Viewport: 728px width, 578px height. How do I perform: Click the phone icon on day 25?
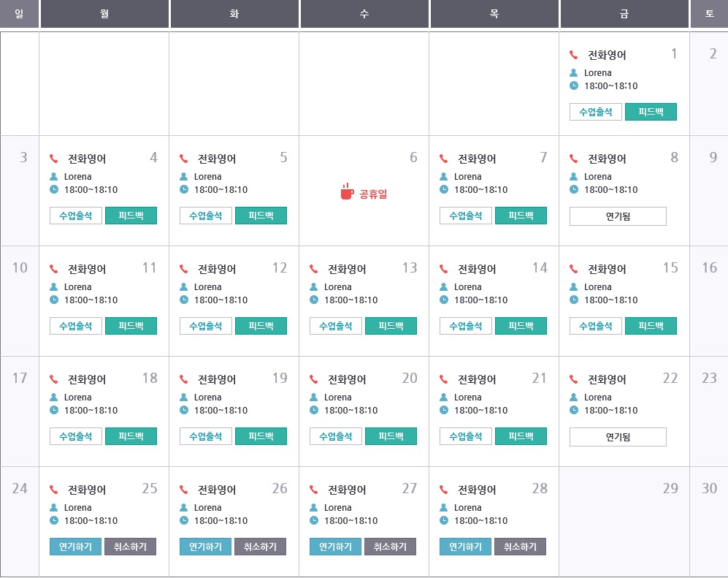point(53,490)
